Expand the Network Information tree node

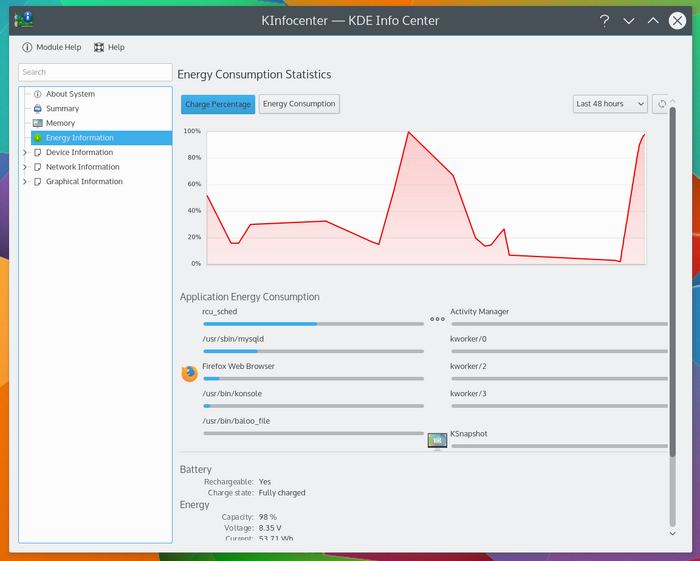coord(25,167)
